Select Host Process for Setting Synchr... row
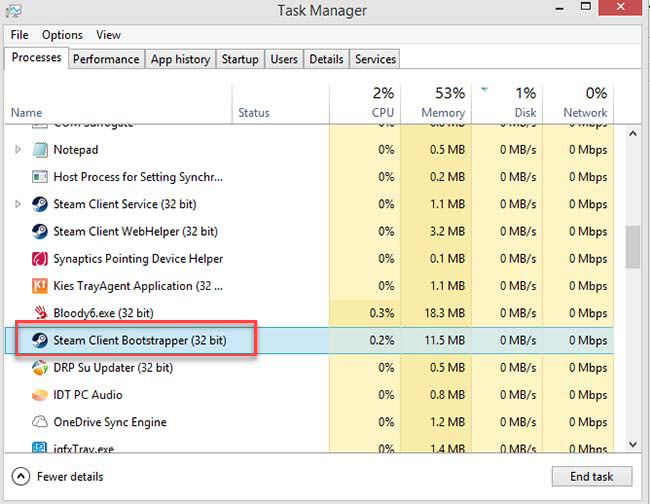This screenshot has height=504, width=650. point(309,177)
